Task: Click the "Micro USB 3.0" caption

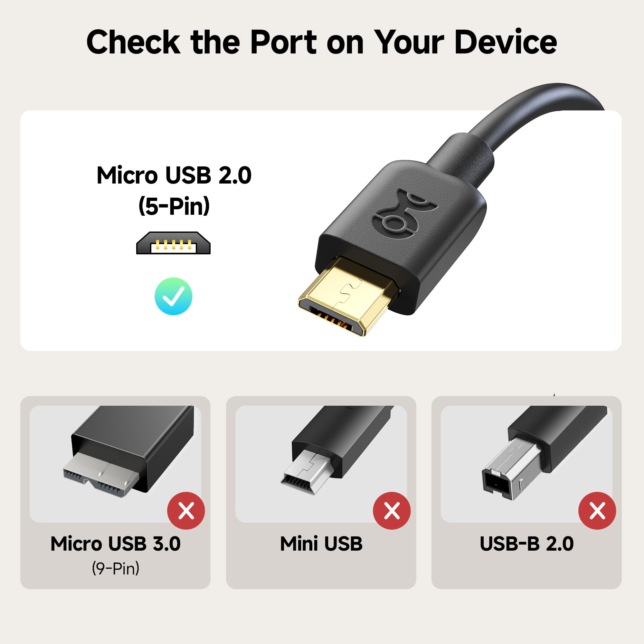Action: 115,544
